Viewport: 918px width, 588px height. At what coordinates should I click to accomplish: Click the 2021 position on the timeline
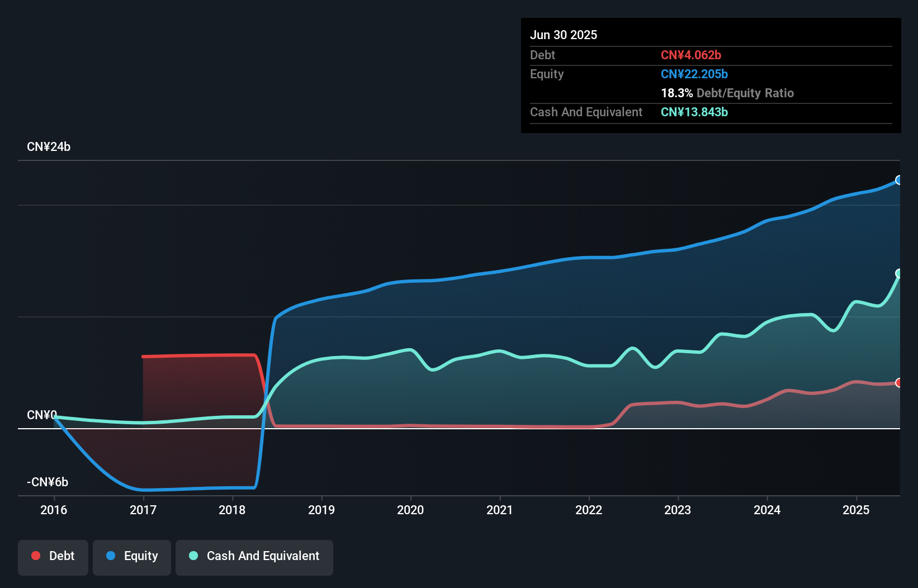(500, 510)
